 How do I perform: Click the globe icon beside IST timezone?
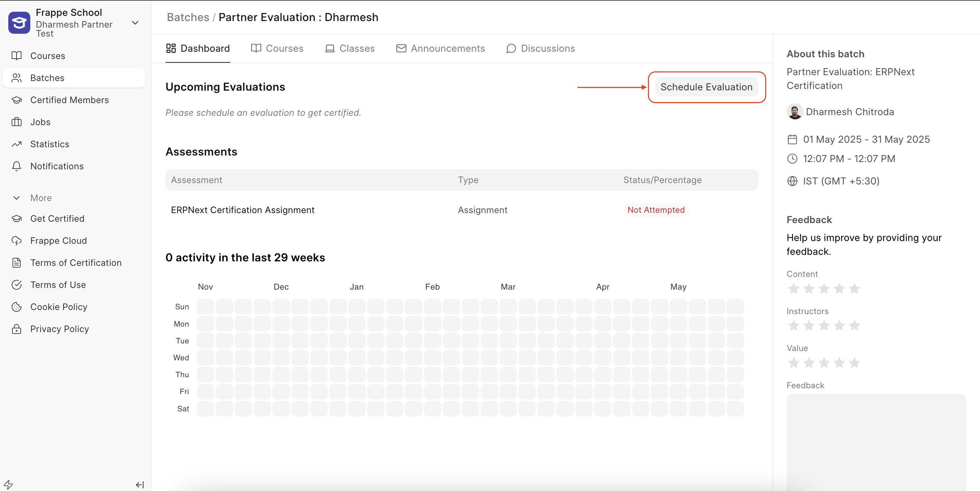coord(792,181)
